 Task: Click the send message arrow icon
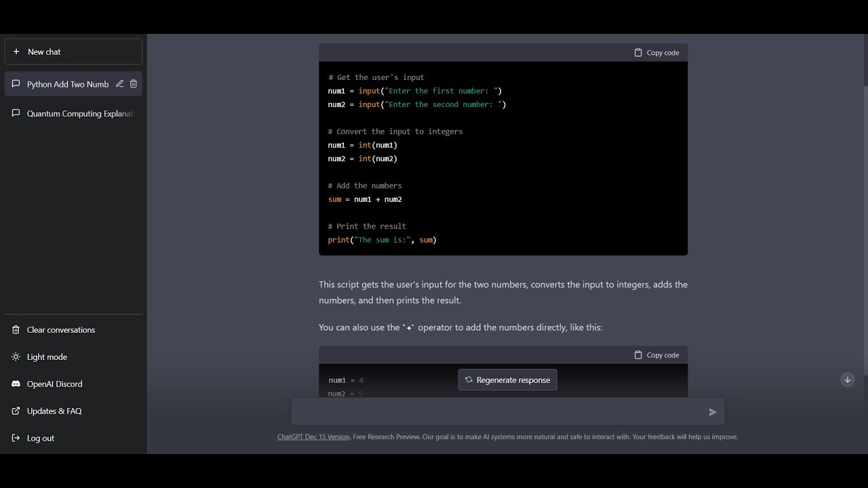click(713, 412)
